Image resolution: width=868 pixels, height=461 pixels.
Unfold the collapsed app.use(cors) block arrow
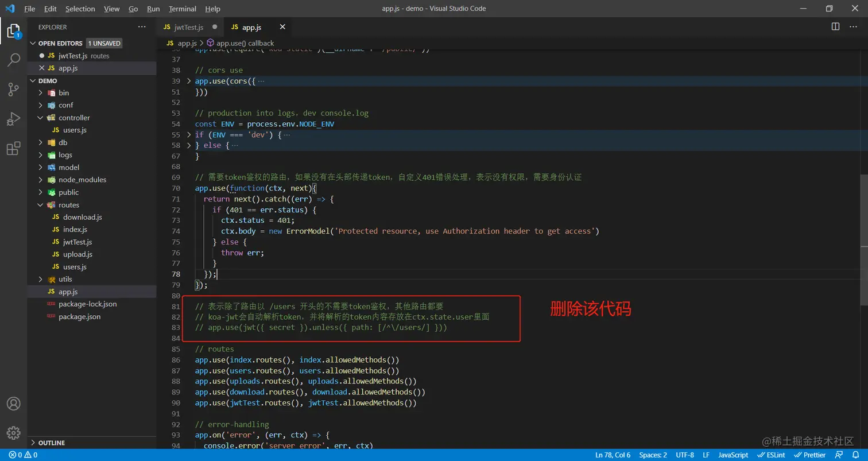click(x=189, y=81)
